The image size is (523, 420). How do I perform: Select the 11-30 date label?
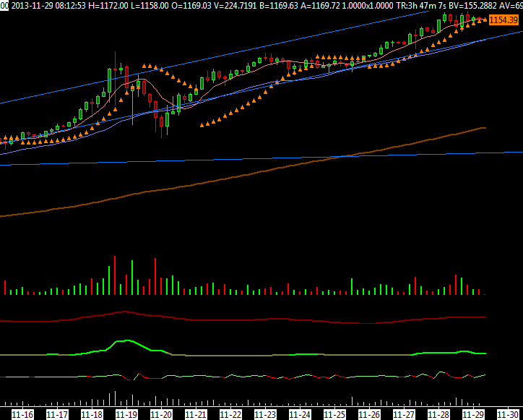pyautogui.click(x=508, y=415)
